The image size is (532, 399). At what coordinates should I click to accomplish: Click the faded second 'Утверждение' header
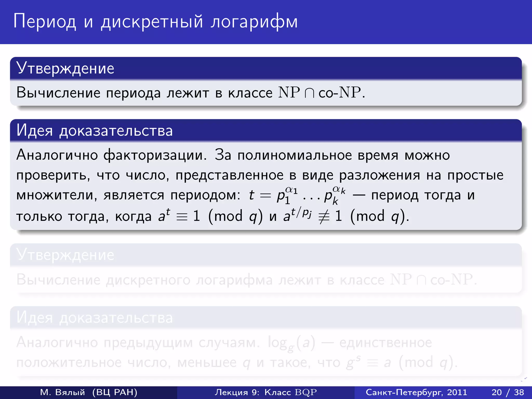pos(266,255)
